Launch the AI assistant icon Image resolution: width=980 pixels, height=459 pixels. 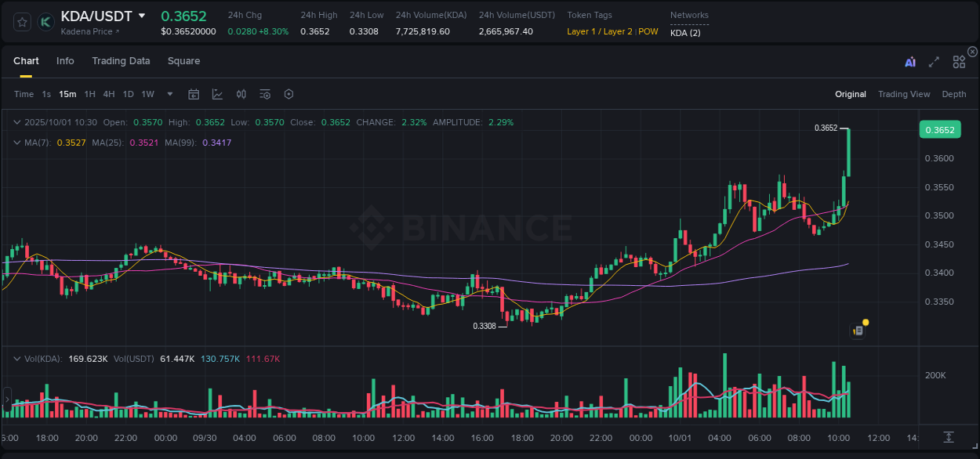tap(909, 61)
